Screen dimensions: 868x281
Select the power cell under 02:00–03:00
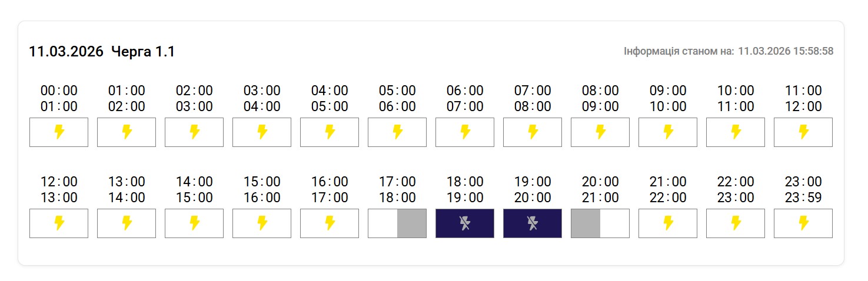[x=194, y=132]
